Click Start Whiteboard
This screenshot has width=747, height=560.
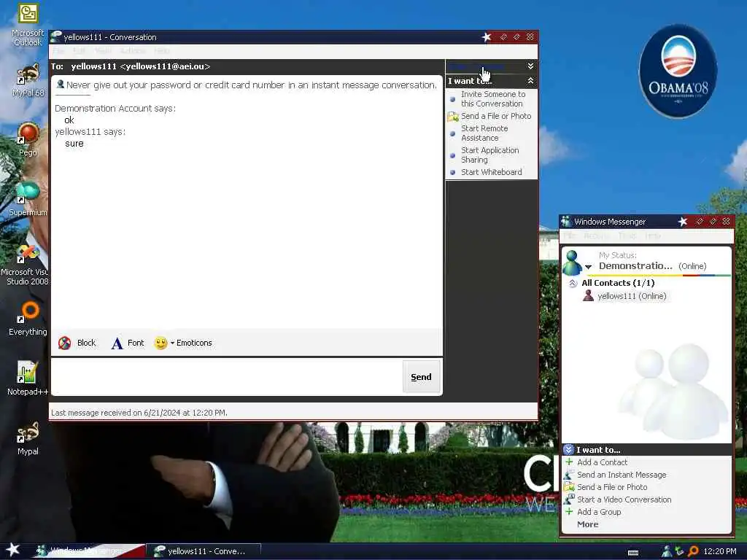click(491, 172)
